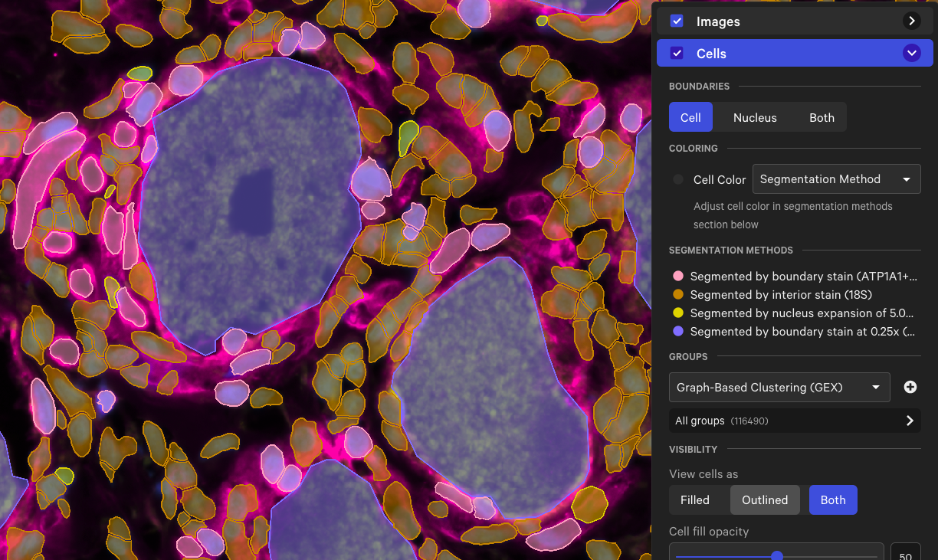938x560 pixels.
Task: Select the Cell boundaries option
Action: click(x=690, y=117)
